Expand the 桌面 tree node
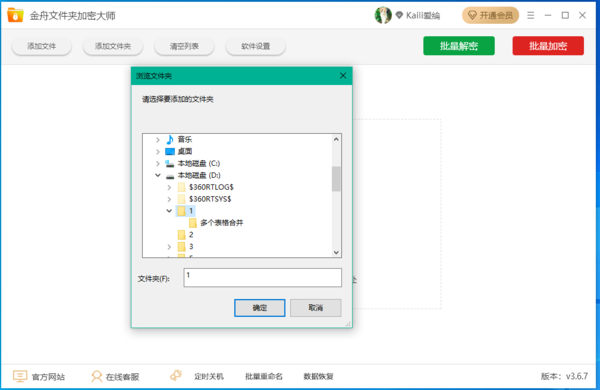 click(x=158, y=152)
